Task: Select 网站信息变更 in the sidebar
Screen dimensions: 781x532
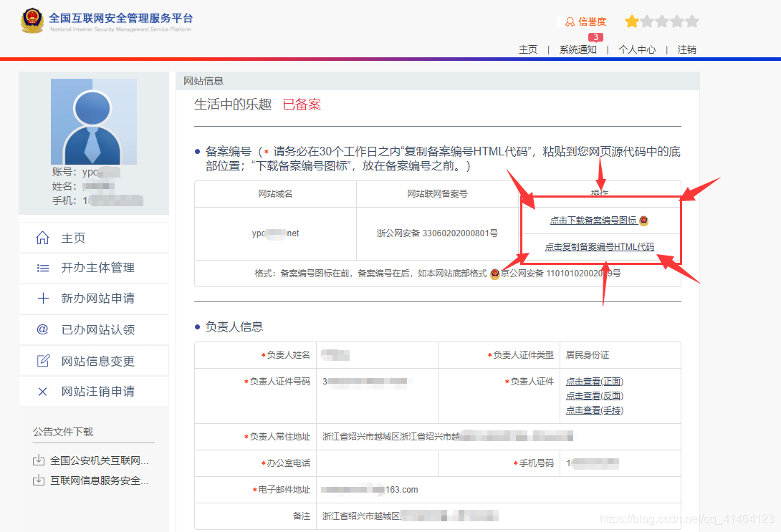Action: coord(94,361)
